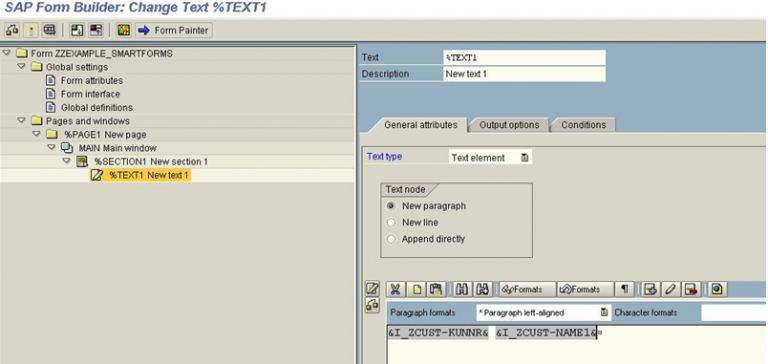Open the Text type dropdown
Viewport: 768px width, 364px height.
pyautogui.click(x=525, y=158)
